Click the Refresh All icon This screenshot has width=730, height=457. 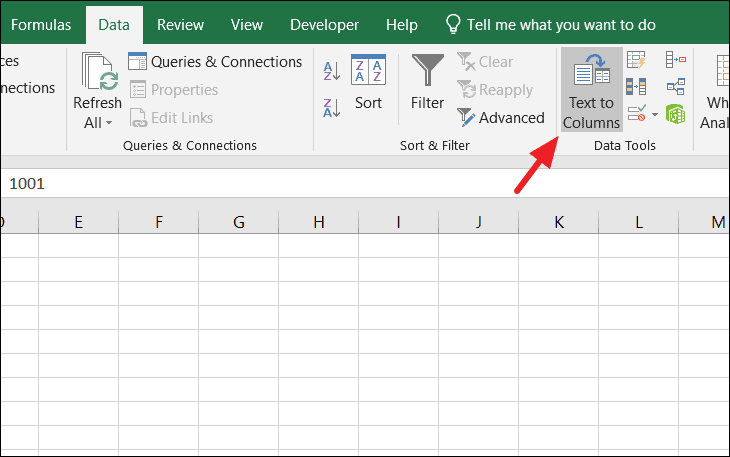(98, 71)
